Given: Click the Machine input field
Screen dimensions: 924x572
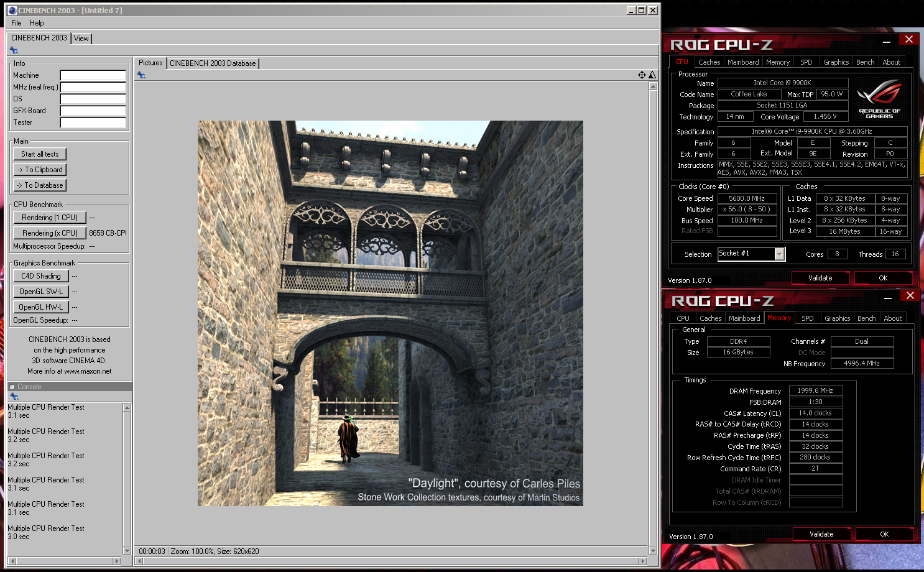Looking at the screenshot, I should tap(93, 75).
